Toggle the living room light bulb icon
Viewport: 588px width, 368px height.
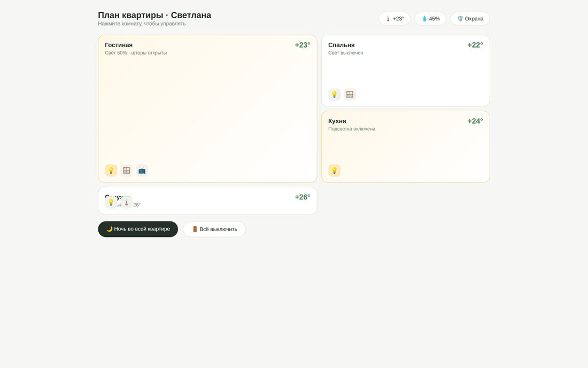pos(111,171)
